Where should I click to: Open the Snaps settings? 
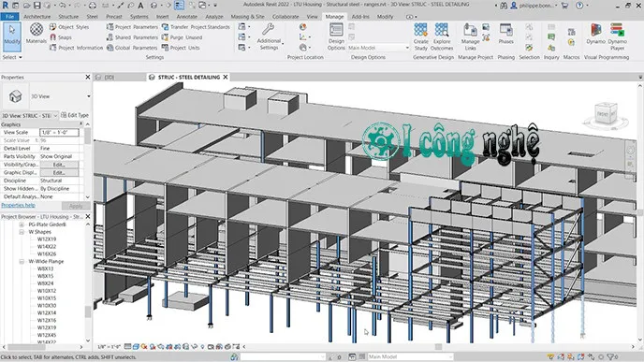click(x=61, y=37)
